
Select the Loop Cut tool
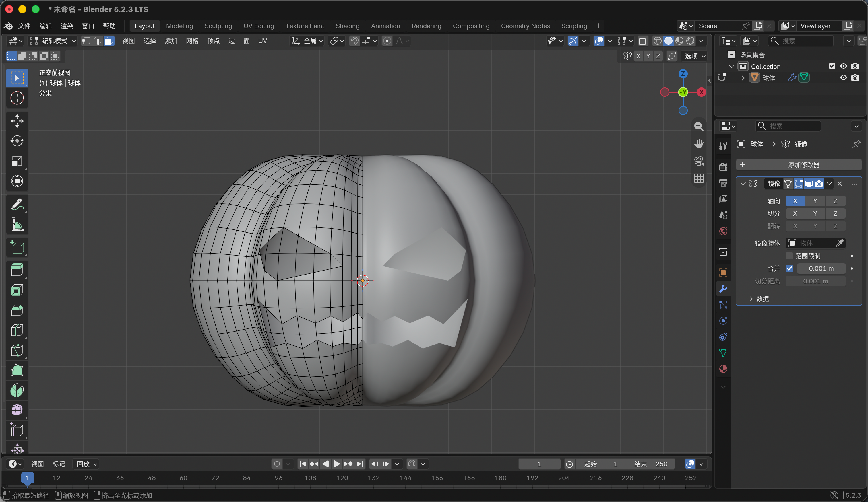tap(17, 330)
